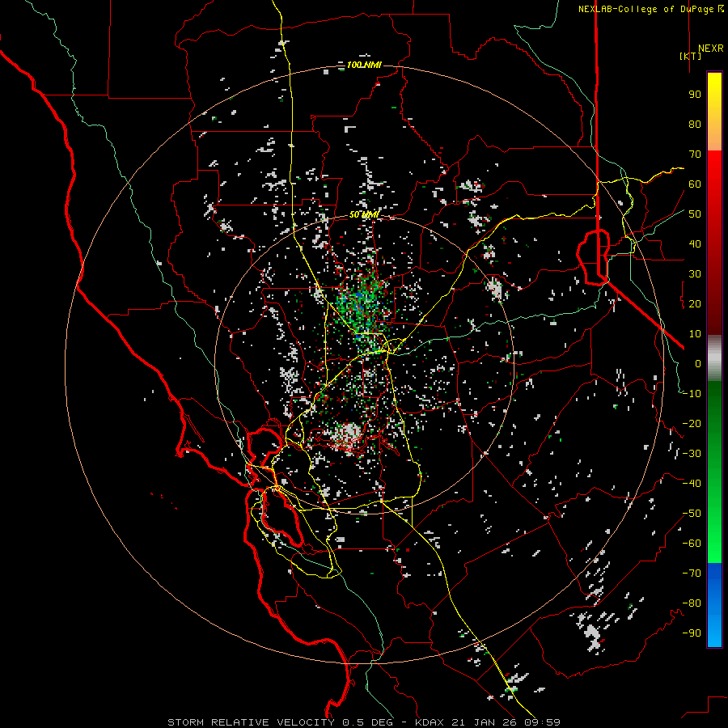Click the 70 value on the velocity legend

click(x=695, y=154)
